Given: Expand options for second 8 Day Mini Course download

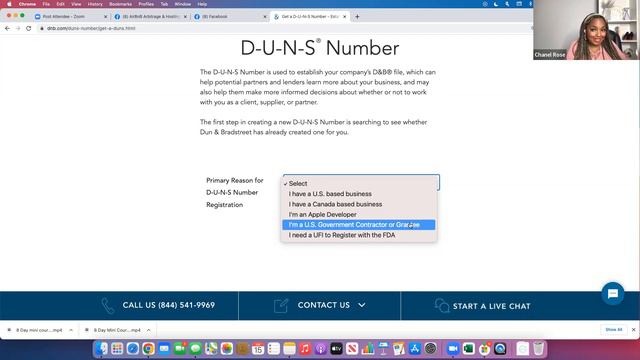Looking at the screenshot, I should [x=149, y=330].
